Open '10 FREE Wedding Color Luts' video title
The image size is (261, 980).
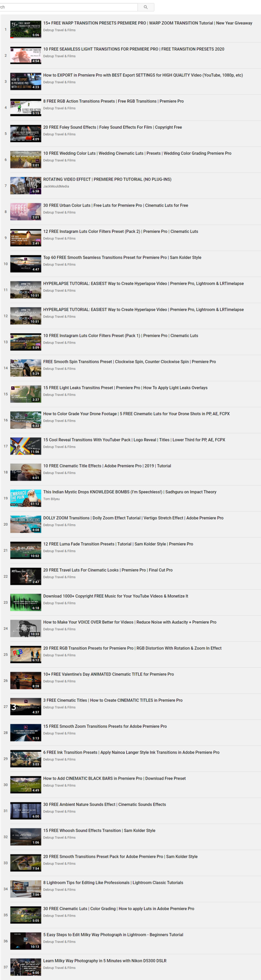(x=137, y=153)
